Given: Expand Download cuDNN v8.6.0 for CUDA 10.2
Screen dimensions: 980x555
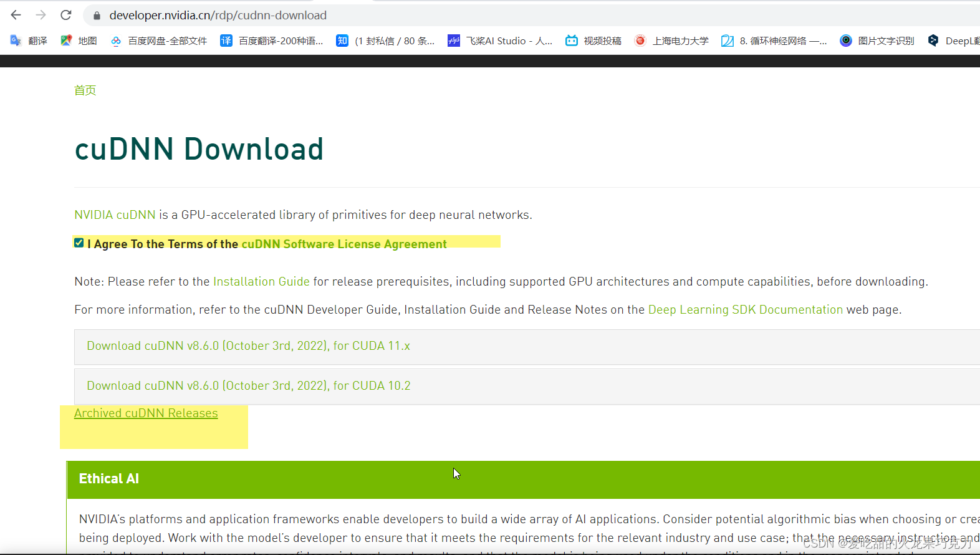Looking at the screenshot, I should pyautogui.click(x=527, y=387).
